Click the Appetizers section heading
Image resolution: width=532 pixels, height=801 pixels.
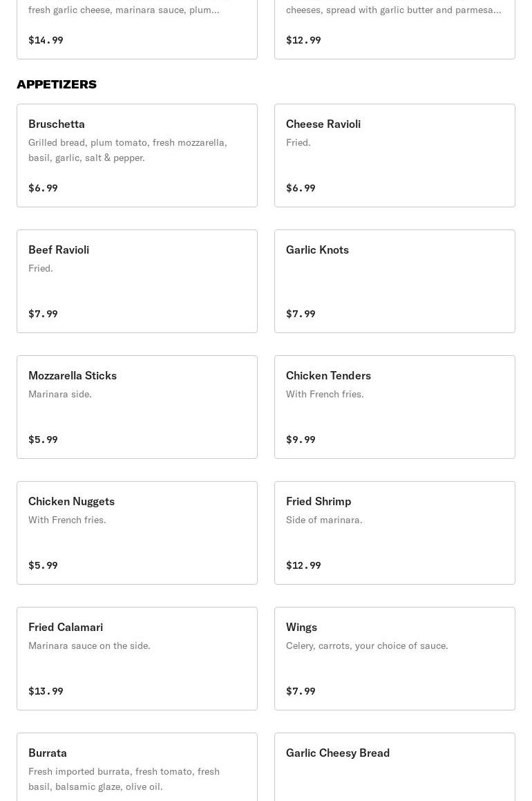[57, 84]
